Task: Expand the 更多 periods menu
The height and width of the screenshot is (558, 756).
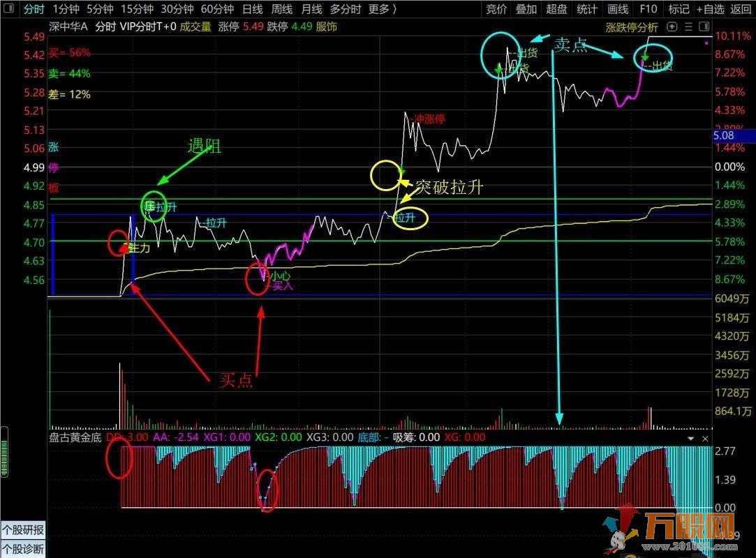Action: (383, 8)
